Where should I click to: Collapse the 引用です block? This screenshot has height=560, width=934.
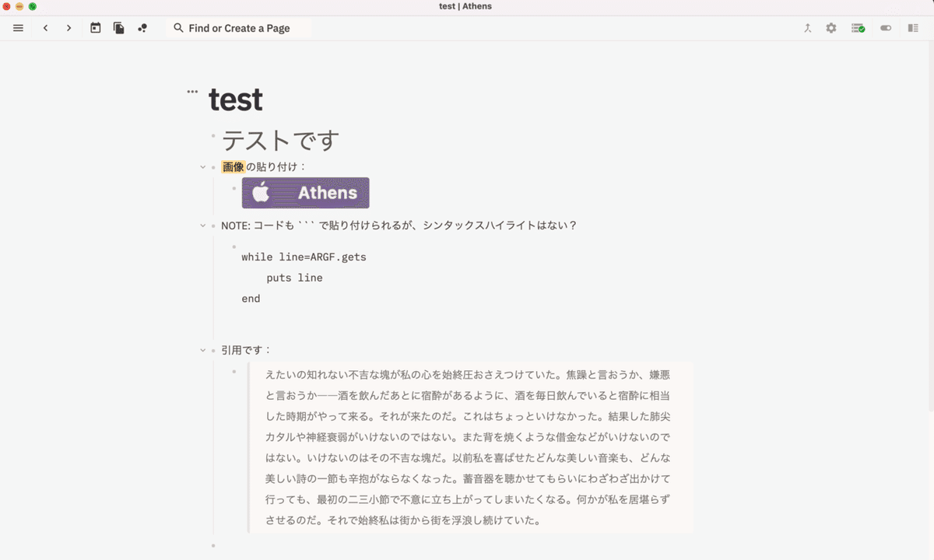point(202,349)
